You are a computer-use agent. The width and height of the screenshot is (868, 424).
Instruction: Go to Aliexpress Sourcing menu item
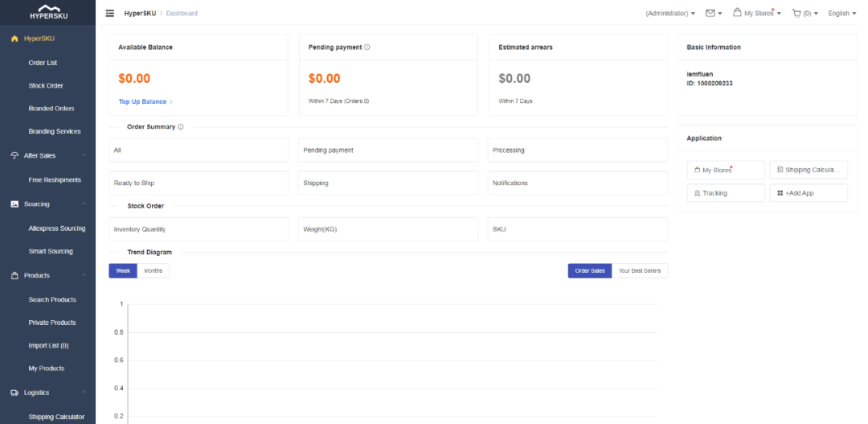click(x=56, y=228)
